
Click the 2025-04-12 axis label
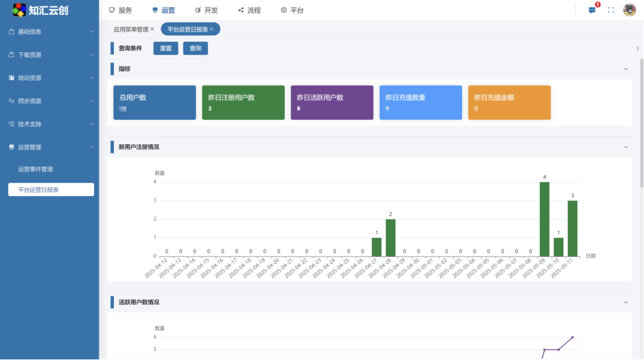[x=156, y=268]
